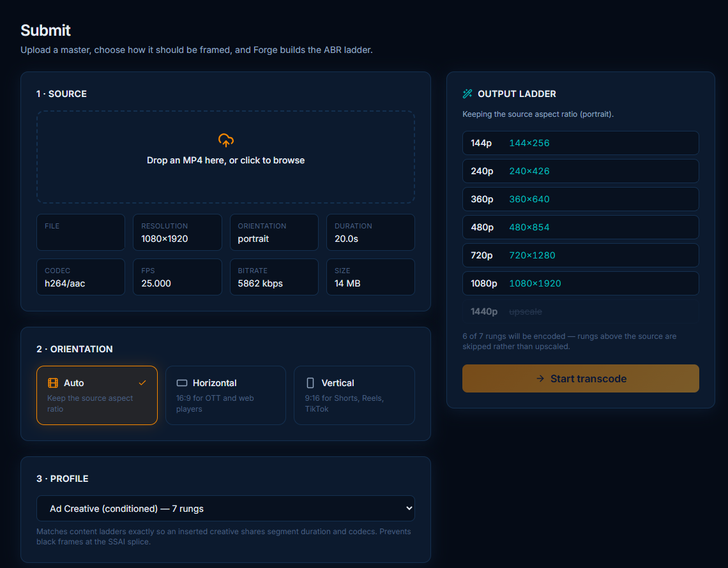Click the skipped 1440p upscale row

click(x=580, y=311)
